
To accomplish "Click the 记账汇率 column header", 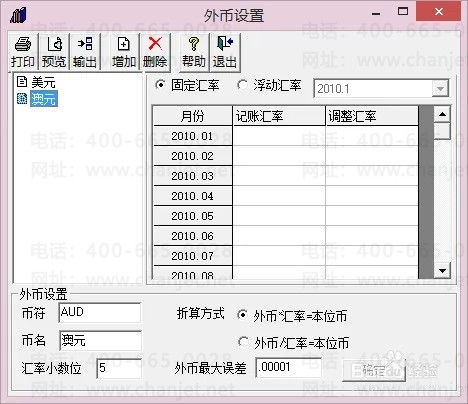I will [279, 116].
